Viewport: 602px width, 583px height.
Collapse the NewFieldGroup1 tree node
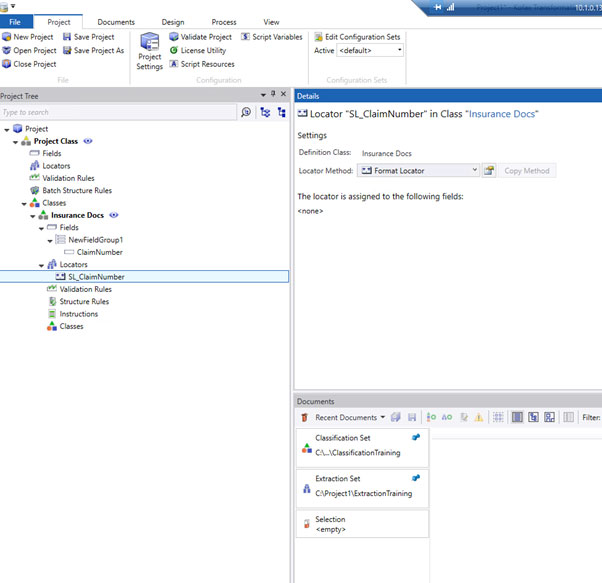click(x=48, y=240)
